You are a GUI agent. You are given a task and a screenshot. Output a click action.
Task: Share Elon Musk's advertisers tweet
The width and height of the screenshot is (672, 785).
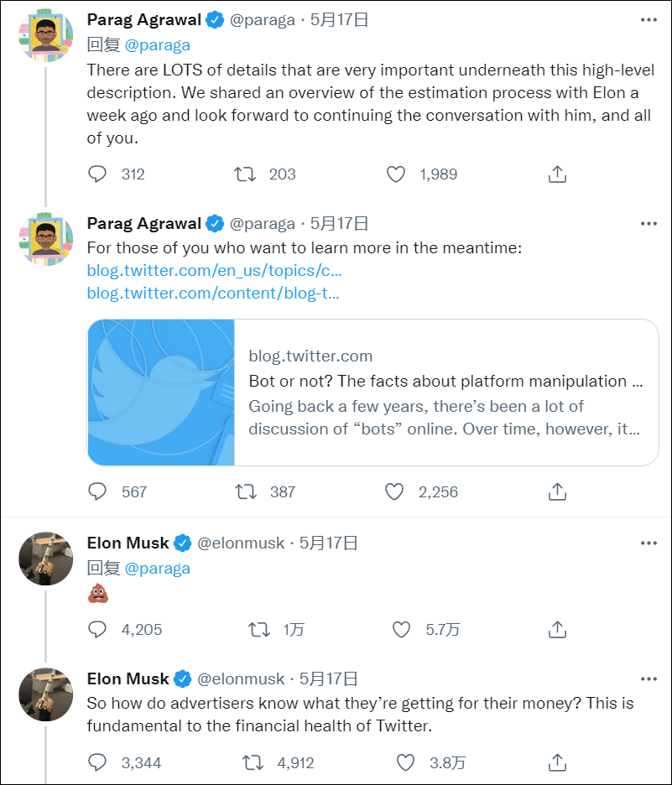tap(558, 762)
